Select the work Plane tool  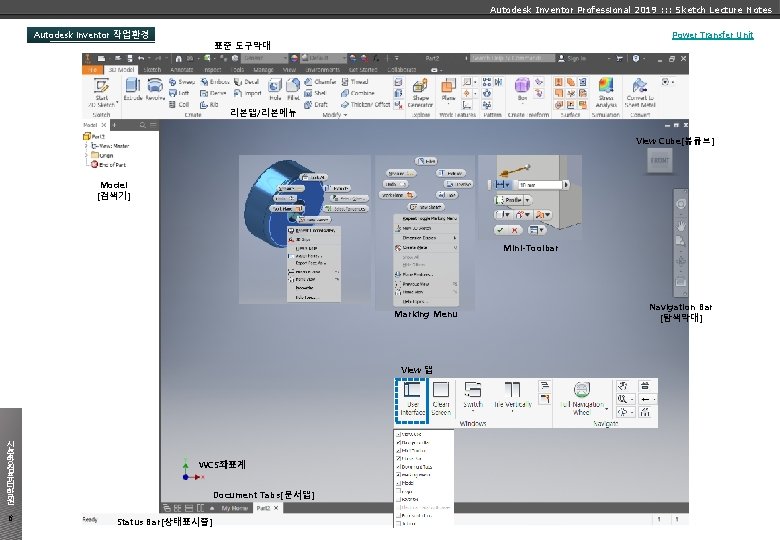(448, 90)
